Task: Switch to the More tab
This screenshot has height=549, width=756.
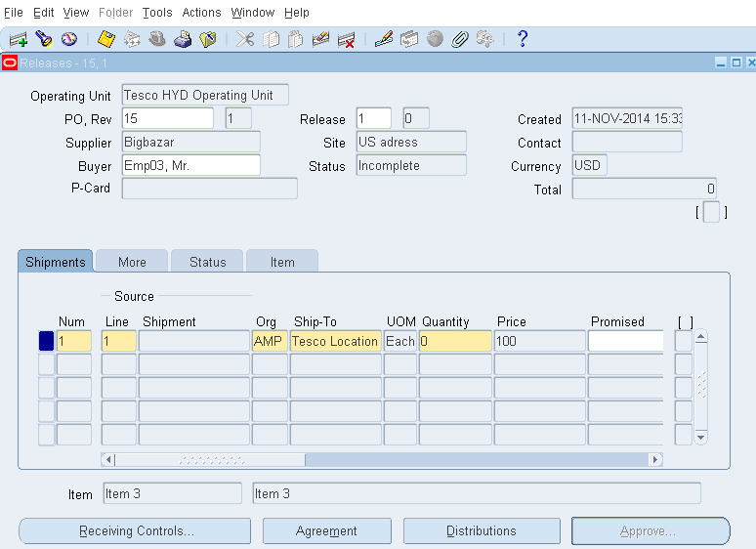Action: (132, 262)
